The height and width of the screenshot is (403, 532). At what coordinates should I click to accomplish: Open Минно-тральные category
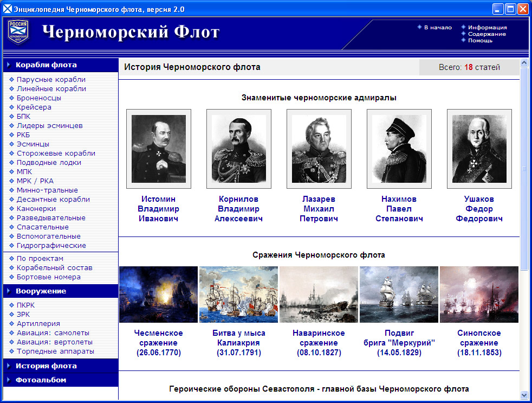point(47,190)
